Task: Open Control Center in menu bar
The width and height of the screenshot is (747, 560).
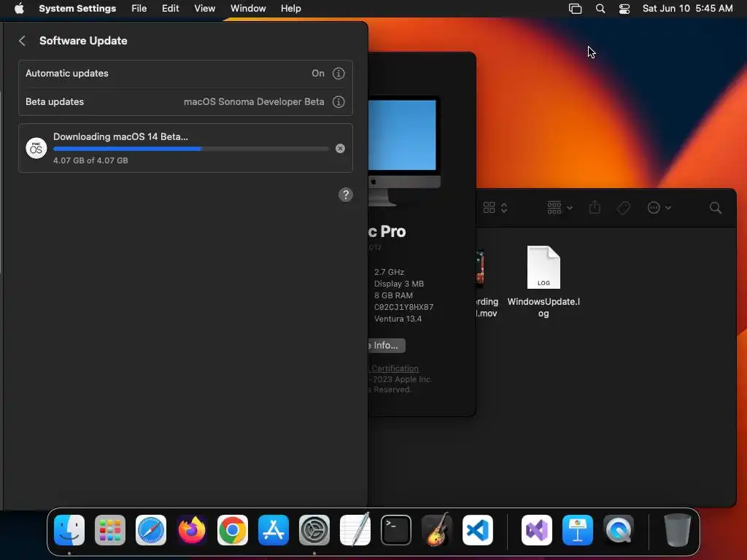Action: [624, 9]
